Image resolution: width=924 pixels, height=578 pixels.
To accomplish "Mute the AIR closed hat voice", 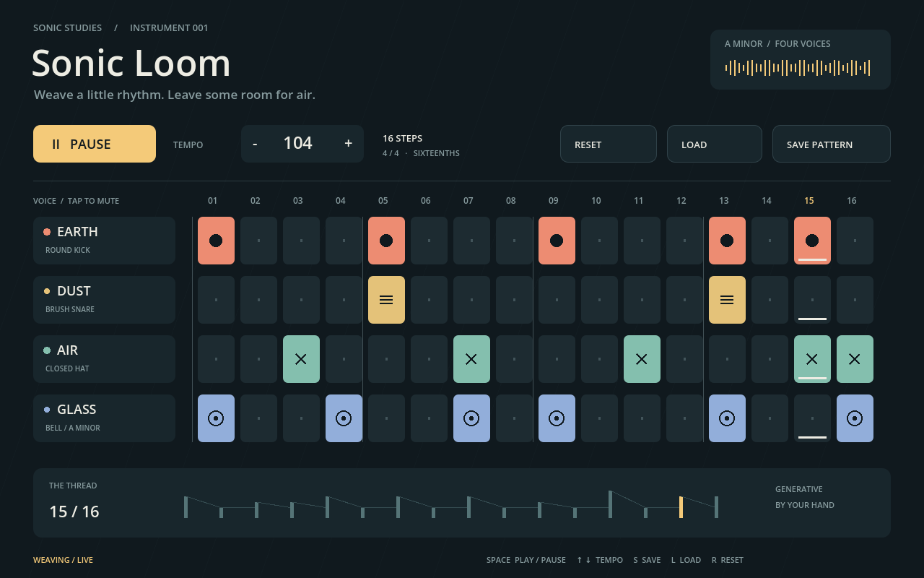I will tap(104, 359).
